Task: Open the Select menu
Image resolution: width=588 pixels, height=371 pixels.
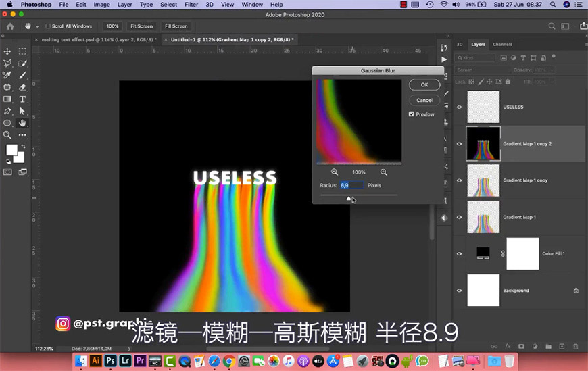Action: point(169,5)
